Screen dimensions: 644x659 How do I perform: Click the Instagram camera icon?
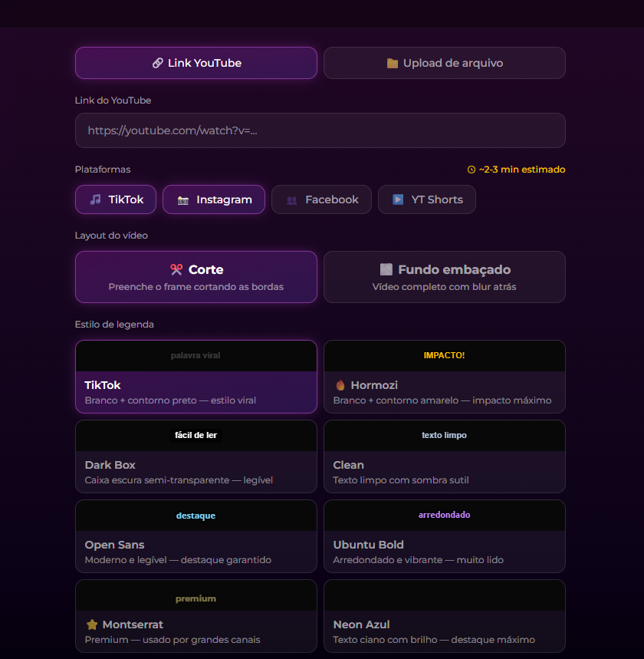point(182,200)
